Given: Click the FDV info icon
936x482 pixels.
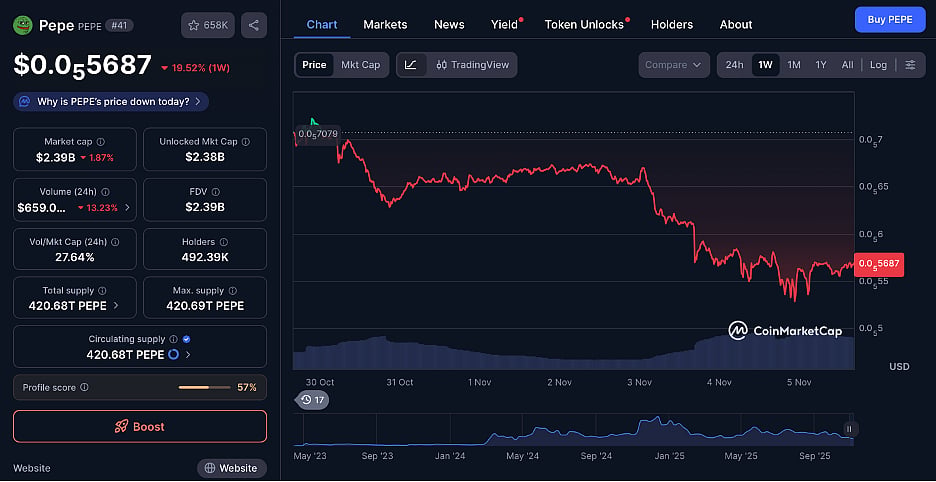Looking at the screenshot, I should click(x=216, y=192).
